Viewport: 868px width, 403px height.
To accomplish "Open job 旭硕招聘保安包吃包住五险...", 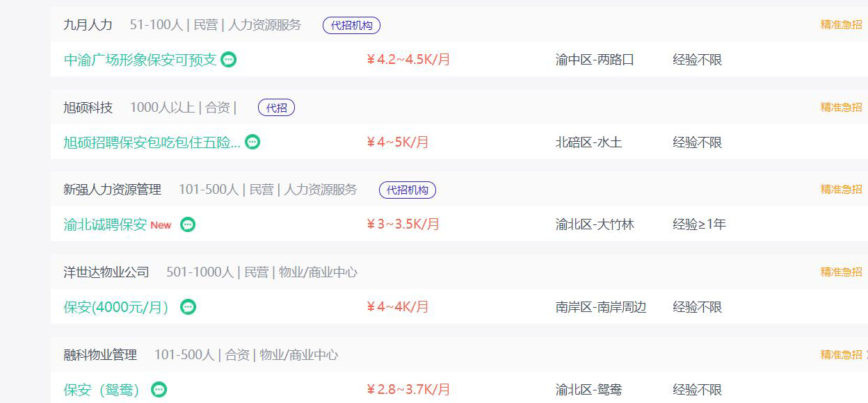I will [x=152, y=142].
